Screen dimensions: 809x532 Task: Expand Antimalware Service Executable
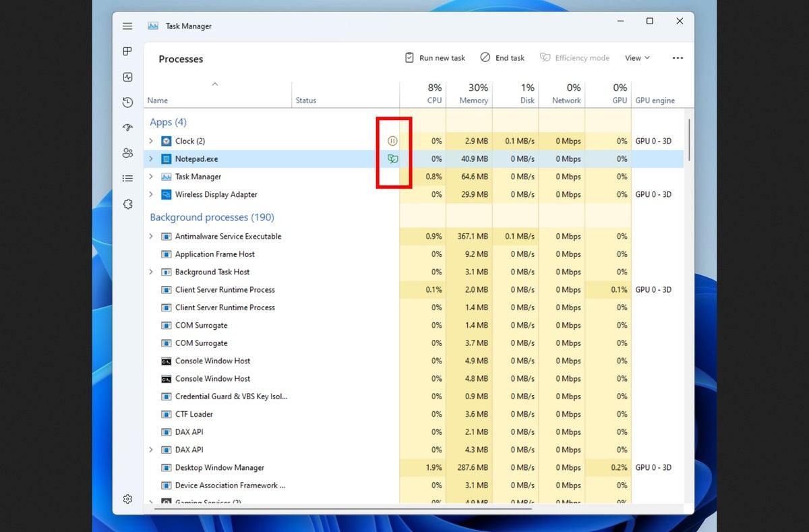coord(151,237)
